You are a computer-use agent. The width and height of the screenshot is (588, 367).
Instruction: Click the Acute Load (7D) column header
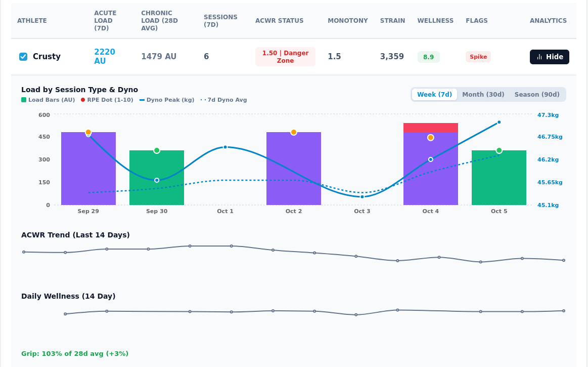coord(105,21)
